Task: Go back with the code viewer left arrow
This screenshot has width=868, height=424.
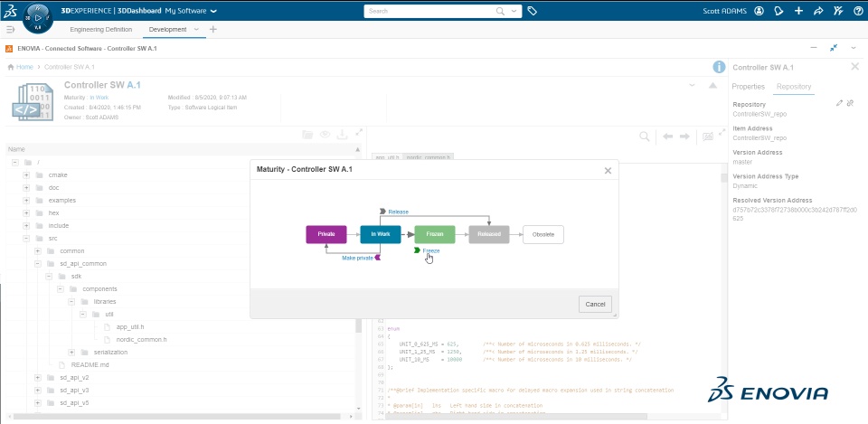Action: click(667, 137)
